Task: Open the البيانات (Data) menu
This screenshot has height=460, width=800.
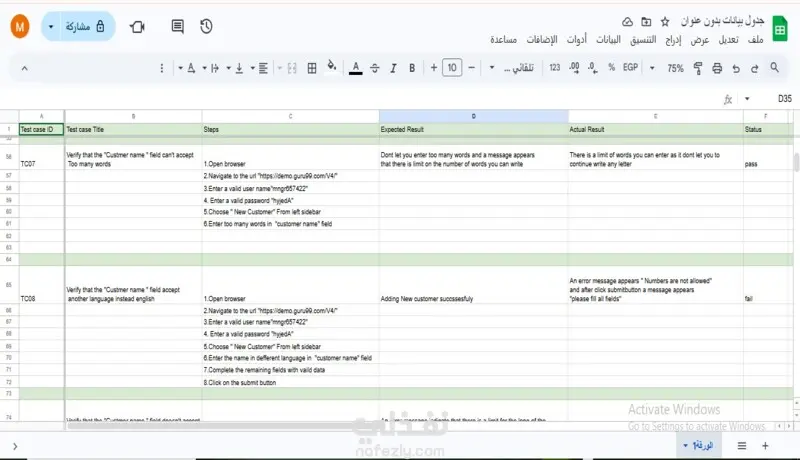Action: coord(608,40)
